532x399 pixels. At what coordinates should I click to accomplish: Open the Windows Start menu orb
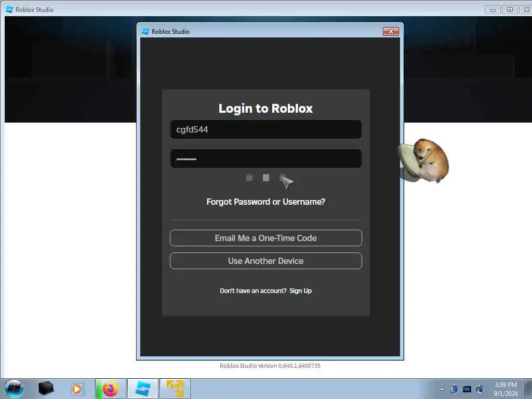14,389
